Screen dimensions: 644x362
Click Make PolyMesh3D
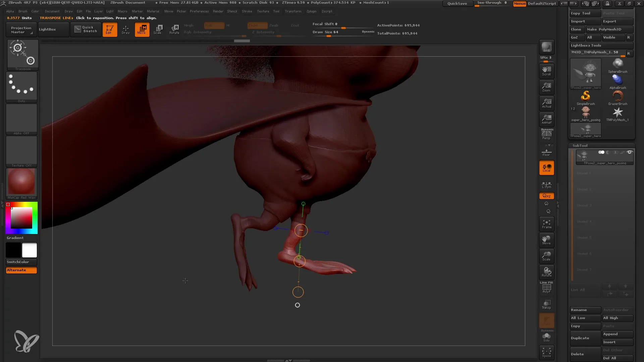pyautogui.click(x=609, y=29)
